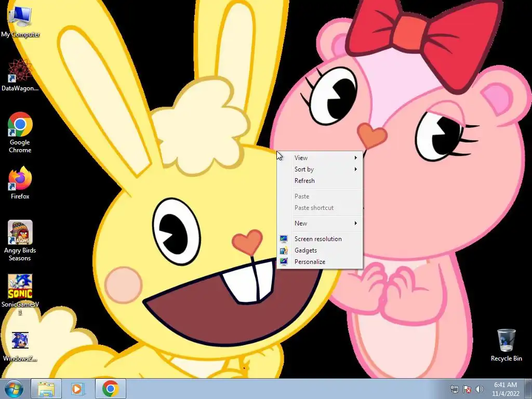Select the SonicGamesV1 desktop icon

tap(20, 295)
